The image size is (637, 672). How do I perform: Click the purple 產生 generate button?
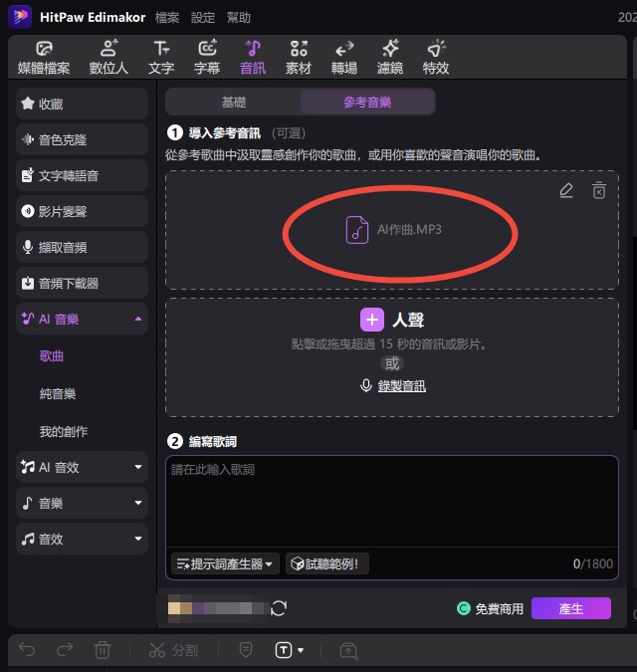(x=571, y=608)
